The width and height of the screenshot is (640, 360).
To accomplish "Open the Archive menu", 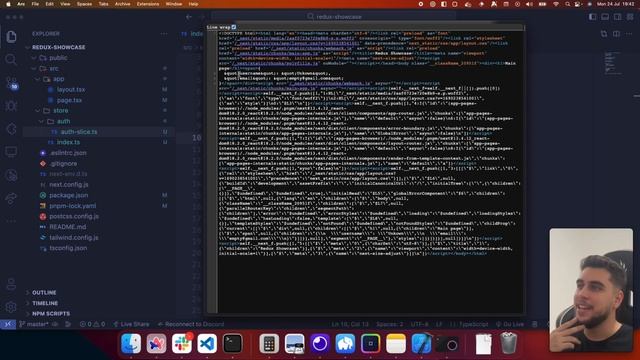I will click(122, 4).
